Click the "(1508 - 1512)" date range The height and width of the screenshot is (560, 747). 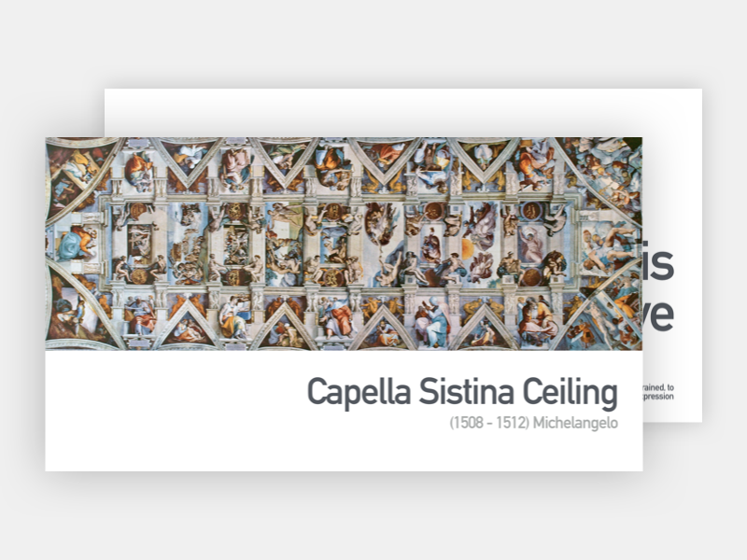[489, 423]
